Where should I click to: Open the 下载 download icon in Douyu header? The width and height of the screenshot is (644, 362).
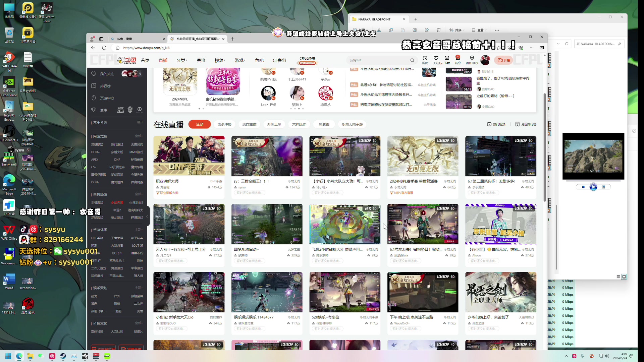click(x=447, y=60)
